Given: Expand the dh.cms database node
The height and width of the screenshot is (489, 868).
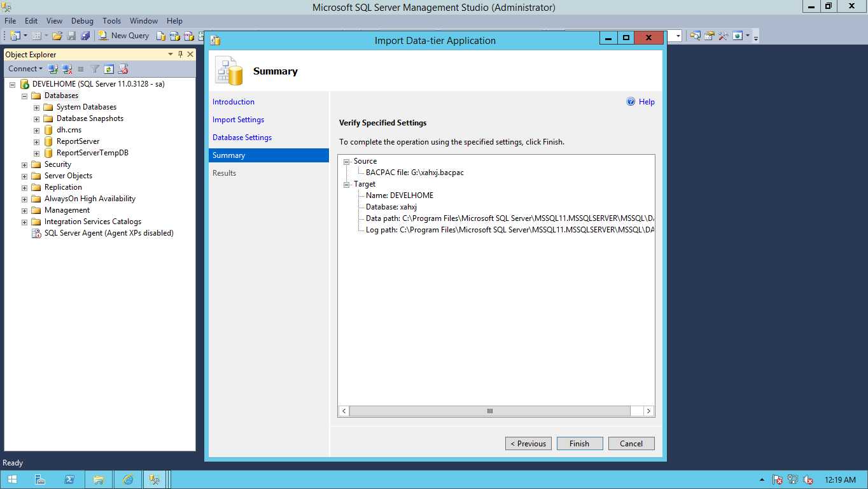Looking at the screenshot, I should [x=36, y=130].
